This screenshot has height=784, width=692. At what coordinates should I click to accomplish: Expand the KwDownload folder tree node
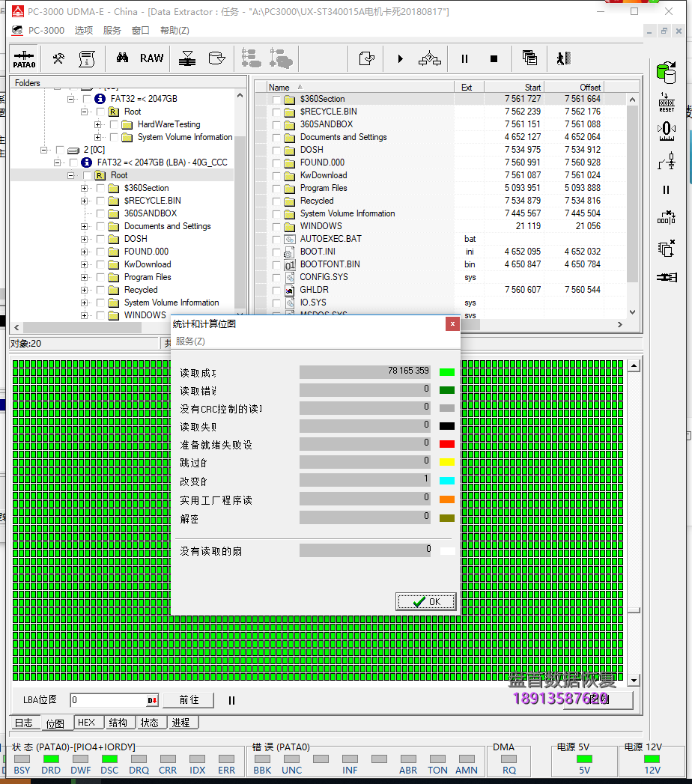click(85, 264)
